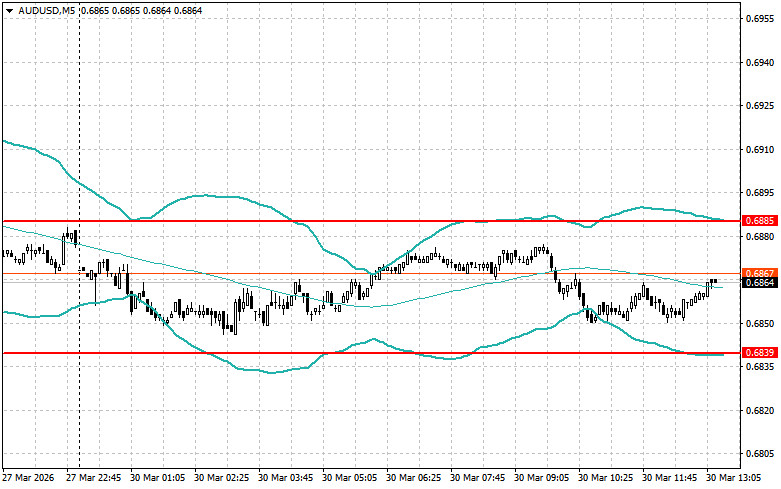Click the 0.6880 price scale value
This screenshot has height=489, width=781.
[761, 237]
